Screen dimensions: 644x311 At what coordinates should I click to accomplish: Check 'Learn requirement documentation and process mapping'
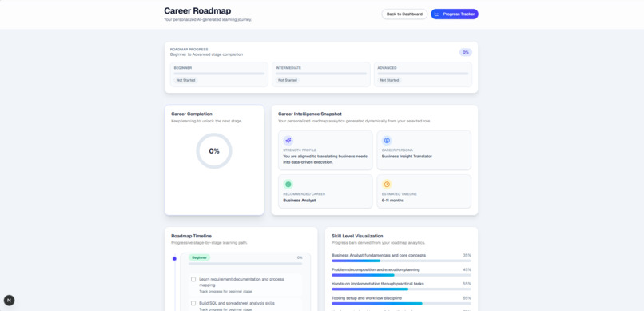tap(193, 279)
